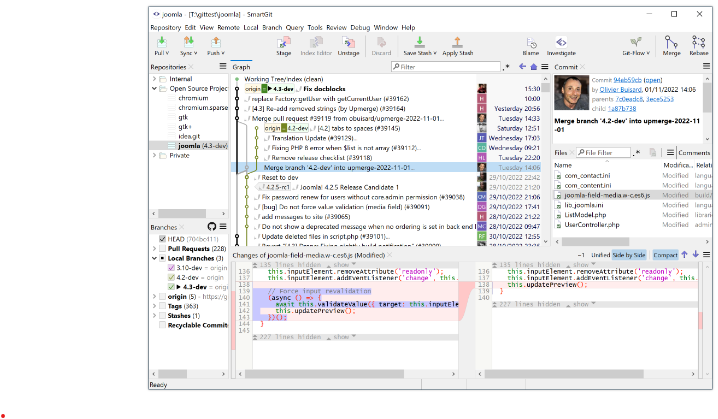Image resolution: width=718 pixels, height=419 pixels.
Task: Open the Tools menu
Action: [x=315, y=27]
